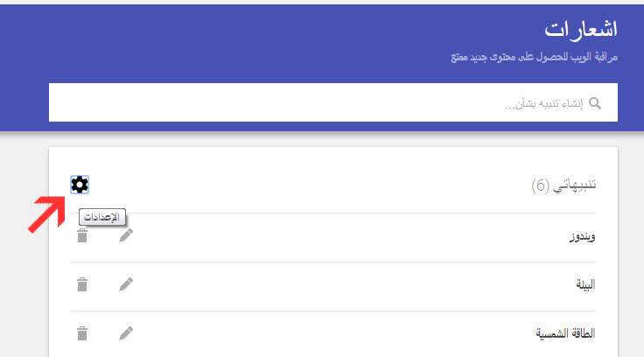Open the settings gear icon
644x357 pixels.
coord(80,185)
